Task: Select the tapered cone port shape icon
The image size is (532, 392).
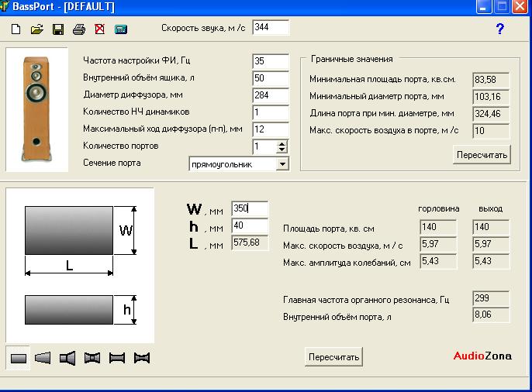Action: pos(43,358)
